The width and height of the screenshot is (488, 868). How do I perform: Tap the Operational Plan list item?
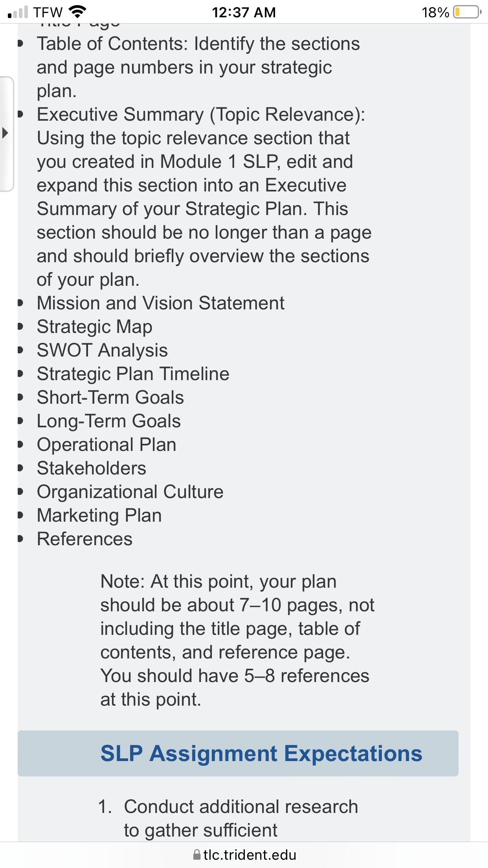(106, 445)
